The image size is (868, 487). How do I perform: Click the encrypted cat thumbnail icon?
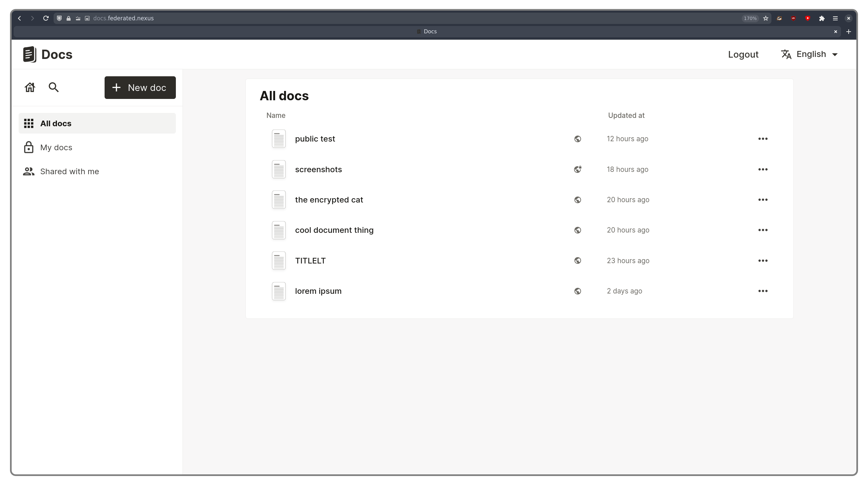click(x=279, y=200)
